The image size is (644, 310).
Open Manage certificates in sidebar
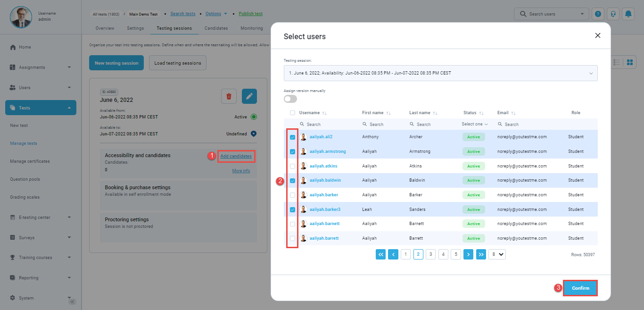[x=30, y=161]
